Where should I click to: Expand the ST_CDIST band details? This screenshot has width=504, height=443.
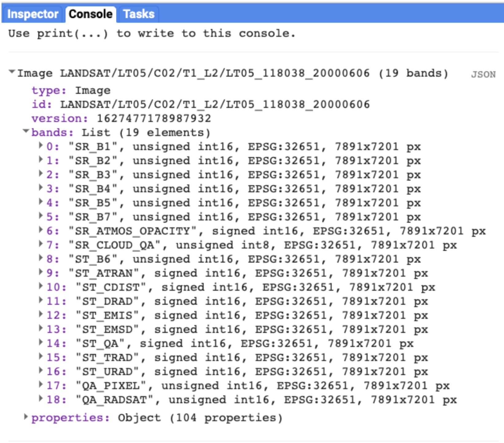(41, 287)
